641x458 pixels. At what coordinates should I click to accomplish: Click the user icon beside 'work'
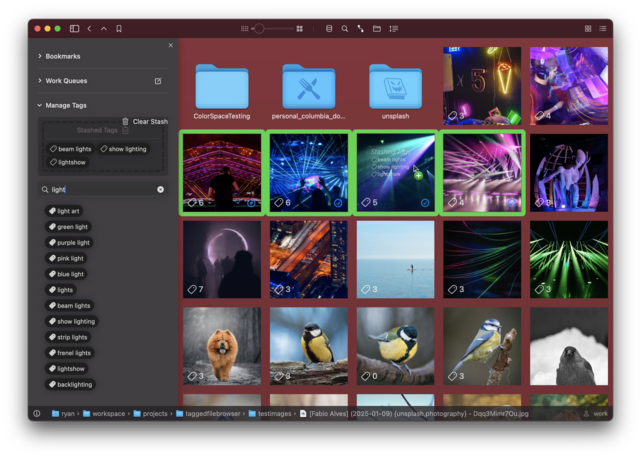coord(586,413)
